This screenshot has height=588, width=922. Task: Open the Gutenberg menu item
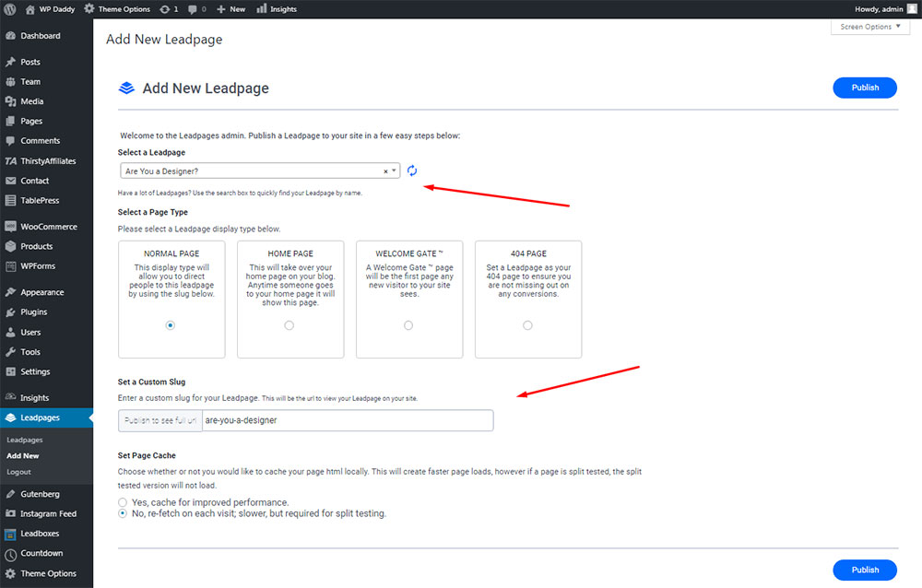46,494
